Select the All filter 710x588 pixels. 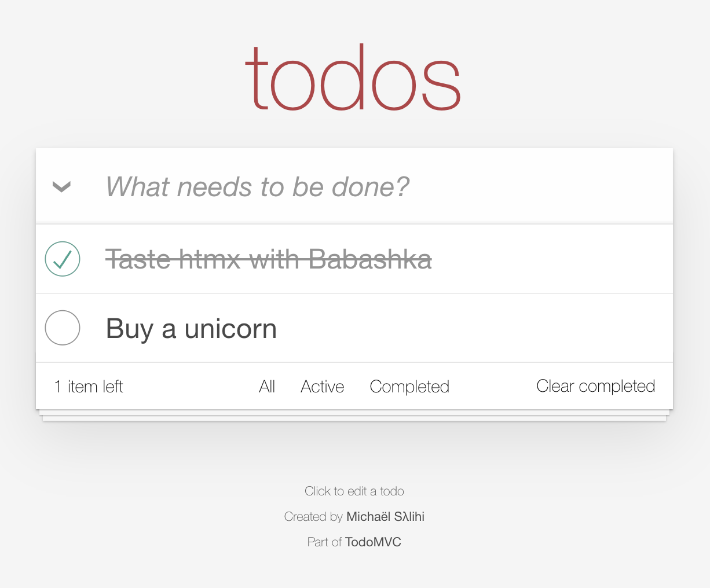pyautogui.click(x=267, y=387)
